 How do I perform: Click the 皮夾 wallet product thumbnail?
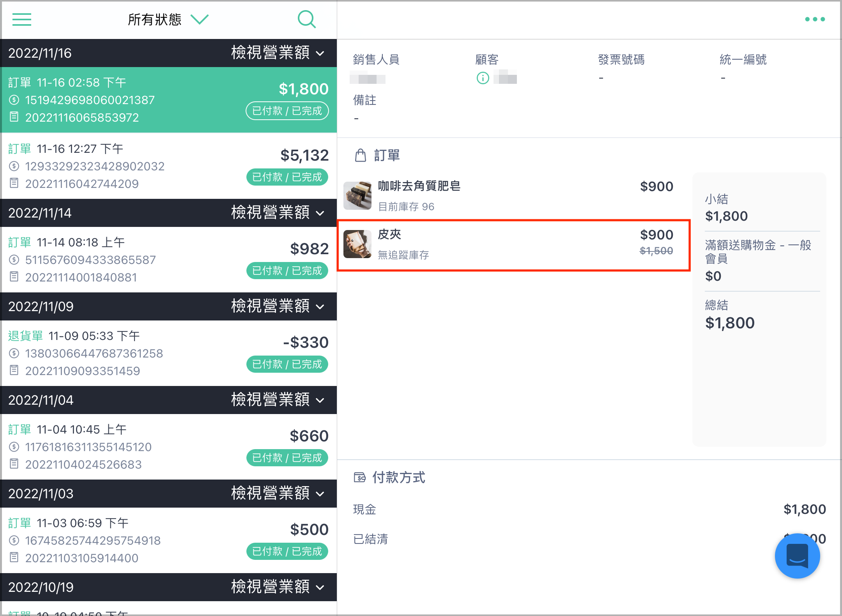tap(357, 244)
